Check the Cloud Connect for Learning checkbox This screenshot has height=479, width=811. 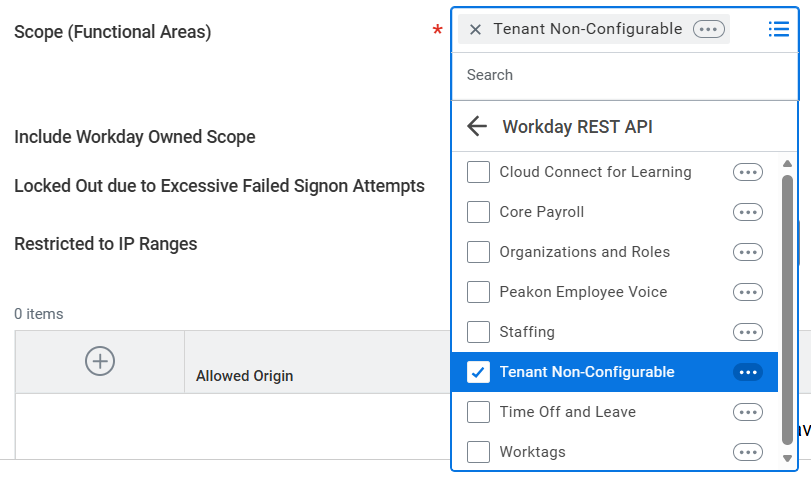pyautogui.click(x=479, y=172)
